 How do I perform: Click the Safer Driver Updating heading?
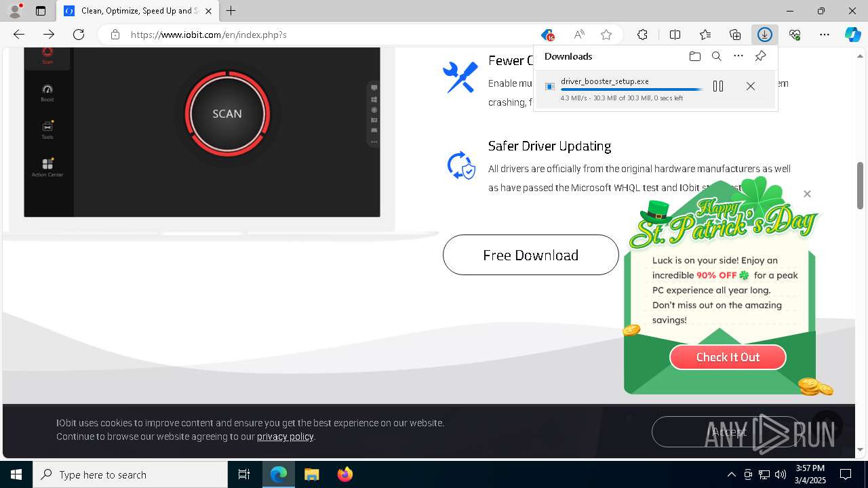(549, 146)
